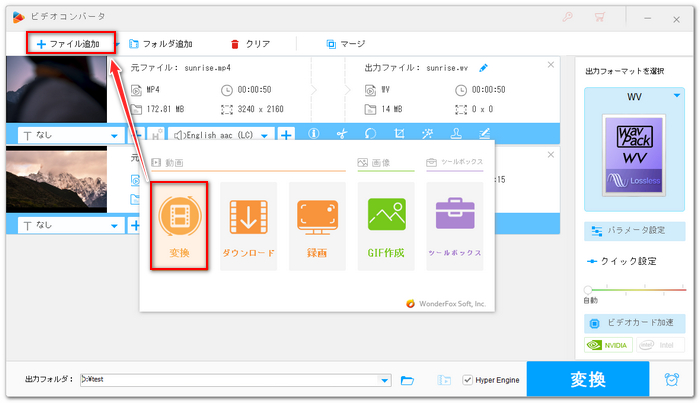This screenshot has height=403, width=700.
Task: Add audio track with the plus button
Action: tap(286, 134)
